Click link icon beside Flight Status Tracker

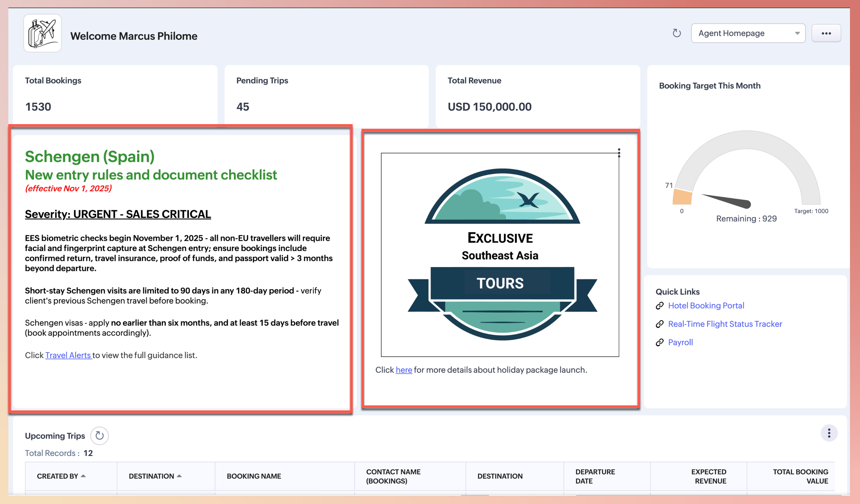pyautogui.click(x=659, y=324)
